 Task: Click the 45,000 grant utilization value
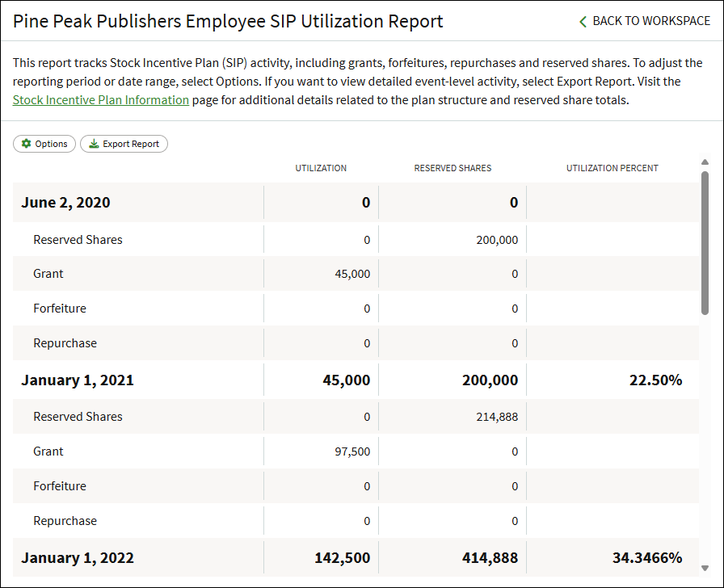click(x=352, y=274)
